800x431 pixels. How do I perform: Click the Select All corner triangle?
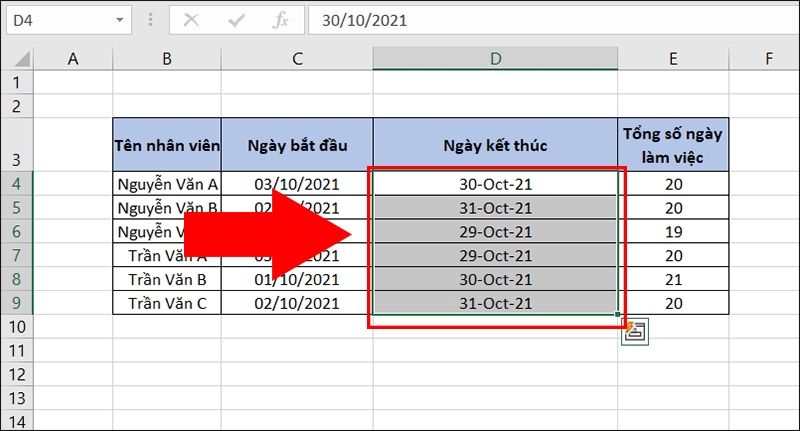(22, 59)
